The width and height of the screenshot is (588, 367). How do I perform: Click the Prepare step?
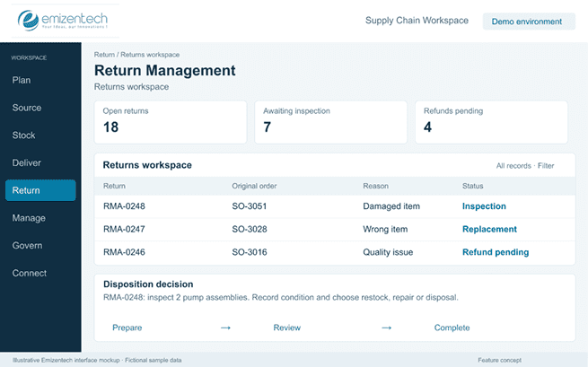pyautogui.click(x=127, y=328)
